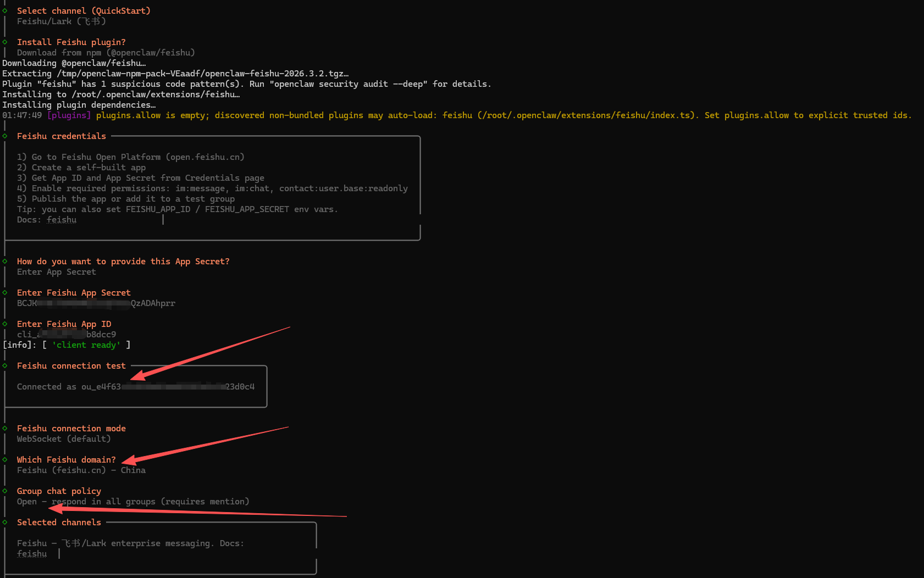The image size is (924, 578).
Task: Click the green diamond marker beside 'Which Feishu domain?'
Action: (x=5, y=459)
